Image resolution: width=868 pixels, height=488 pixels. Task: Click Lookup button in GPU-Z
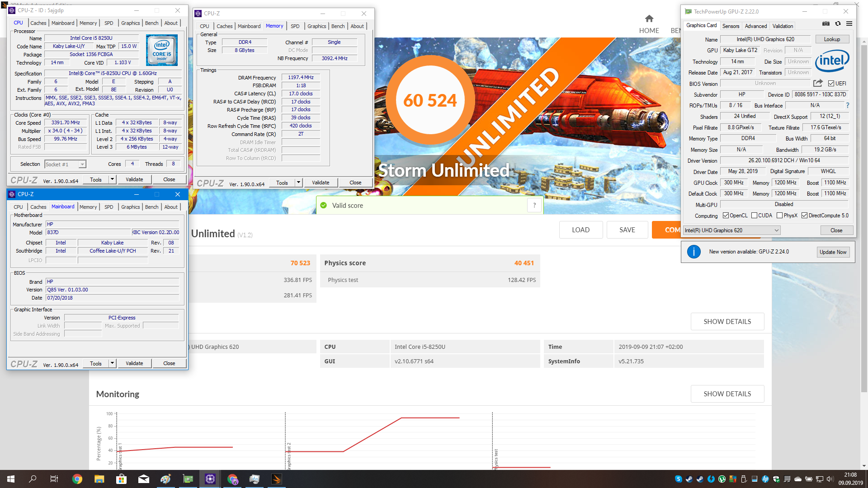pos(832,39)
